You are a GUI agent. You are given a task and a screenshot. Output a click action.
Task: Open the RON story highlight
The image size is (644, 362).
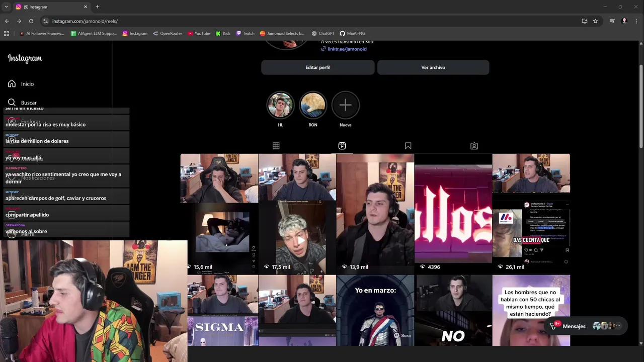pyautogui.click(x=313, y=105)
